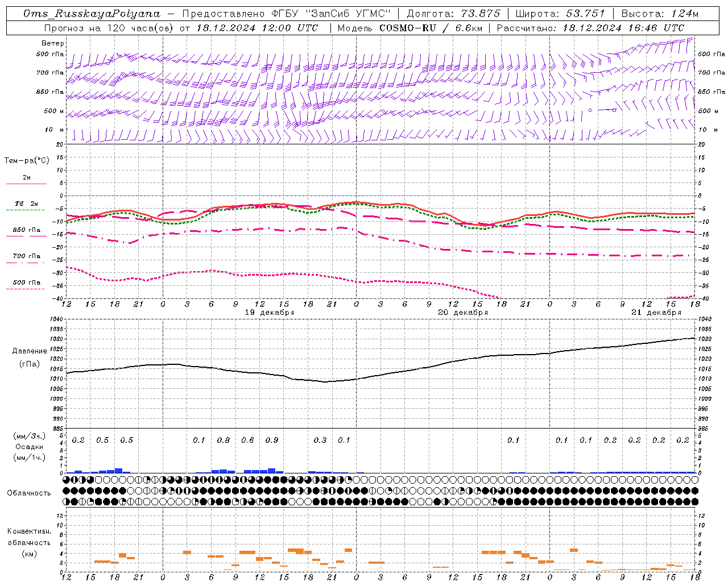Click 'Предоставлено ФГБУ "ЗапСиб УГМС"' provider text

click(287, 14)
